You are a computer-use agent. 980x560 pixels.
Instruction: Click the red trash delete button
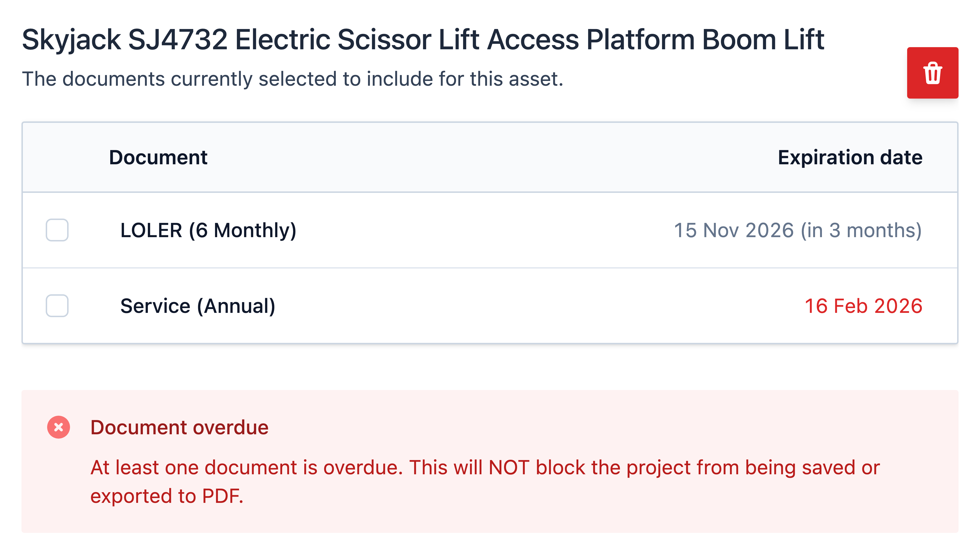pyautogui.click(x=932, y=73)
